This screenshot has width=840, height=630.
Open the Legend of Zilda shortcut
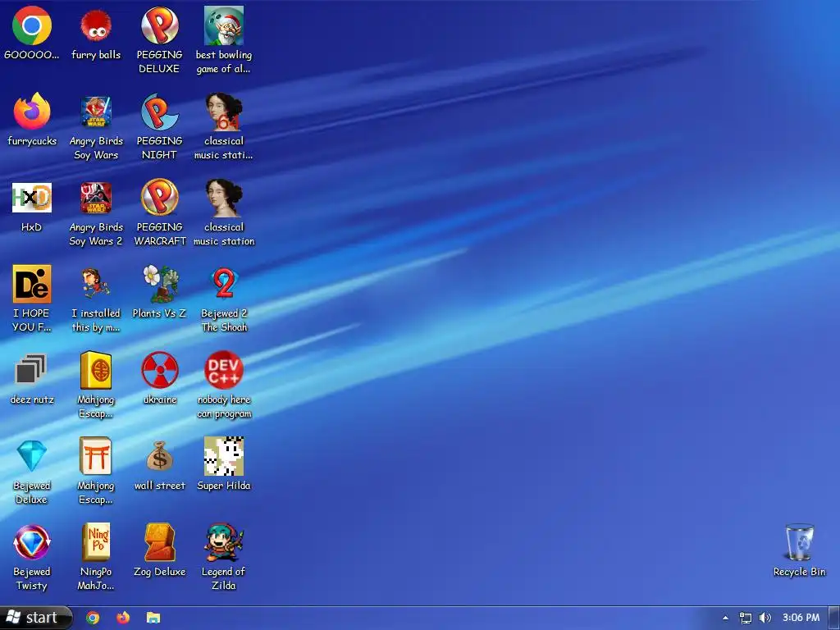pos(224,542)
